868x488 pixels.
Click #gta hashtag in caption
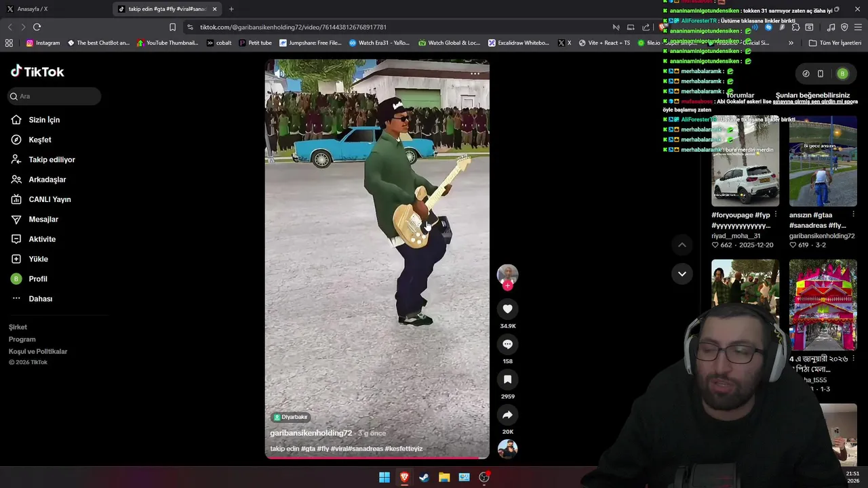click(x=308, y=449)
